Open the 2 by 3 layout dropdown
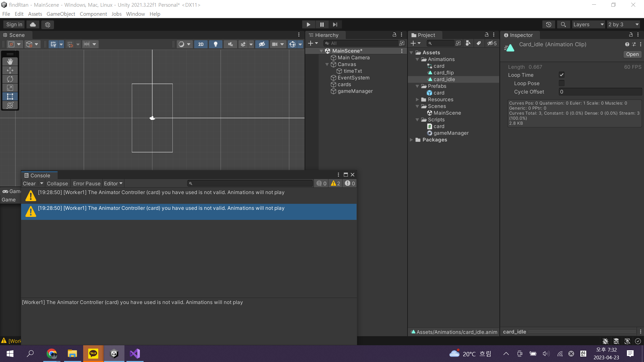Viewport: 644px width, 362px height. [624, 24]
